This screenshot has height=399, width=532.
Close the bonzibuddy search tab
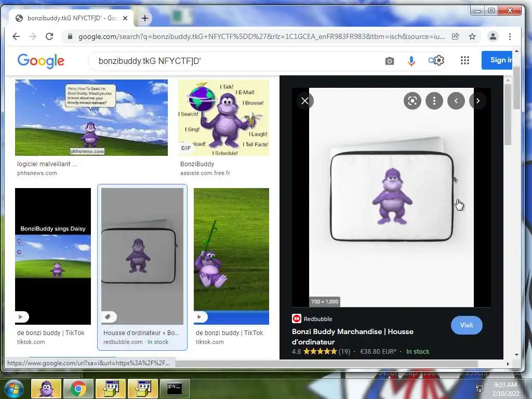pos(125,18)
